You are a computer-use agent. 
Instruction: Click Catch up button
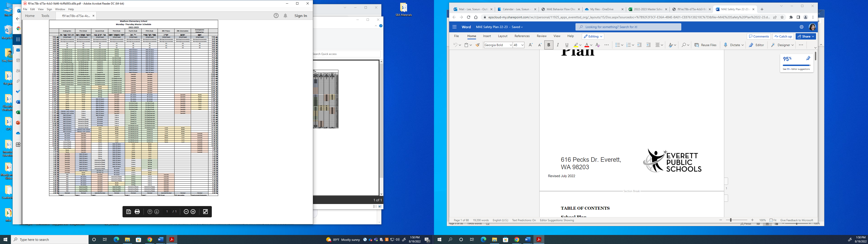[x=783, y=36]
